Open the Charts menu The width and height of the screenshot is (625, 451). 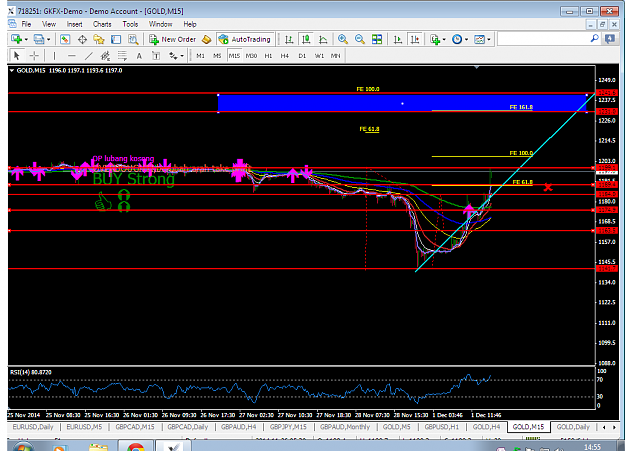[102, 24]
